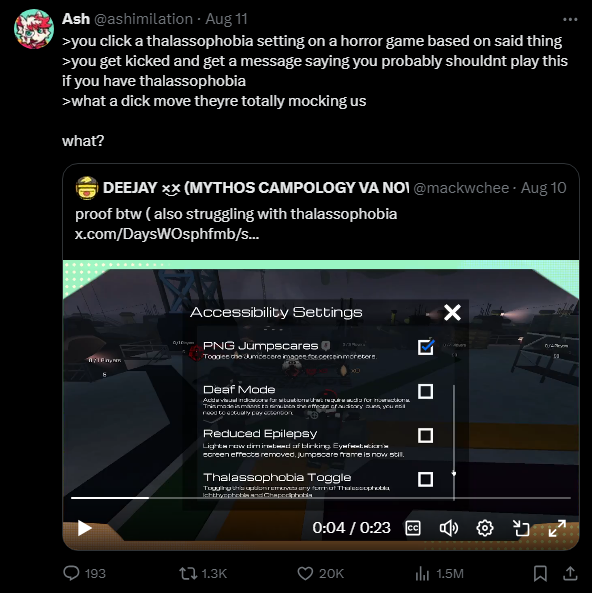
Task: Share the tweet via upload icon
Action: coord(570,573)
